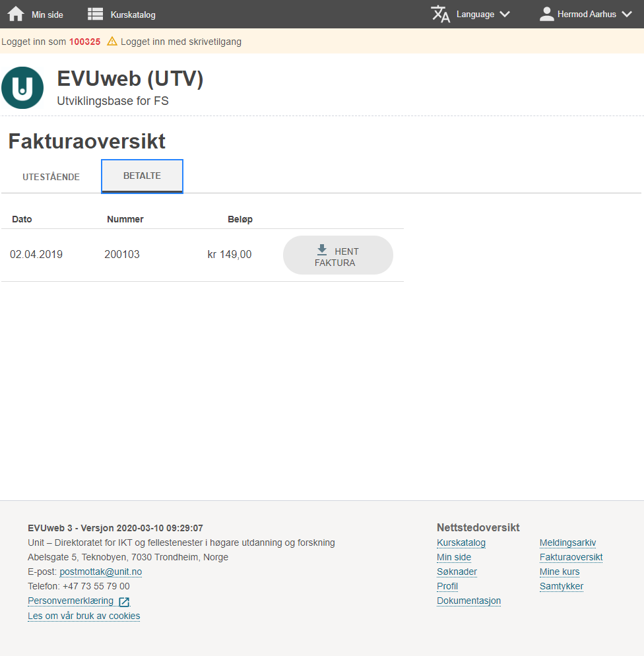Screen dimensions: 644x656
Task: Click the Nettstedoversikt footer heading
Action: (x=478, y=527)
